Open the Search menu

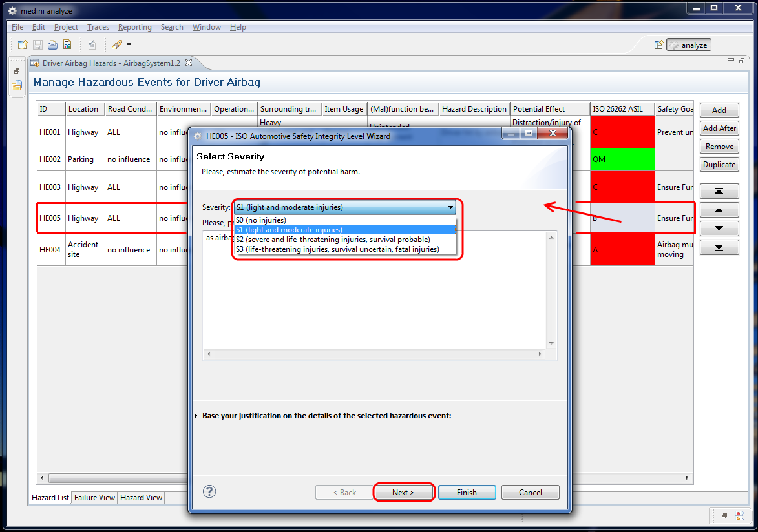point(172,27)
